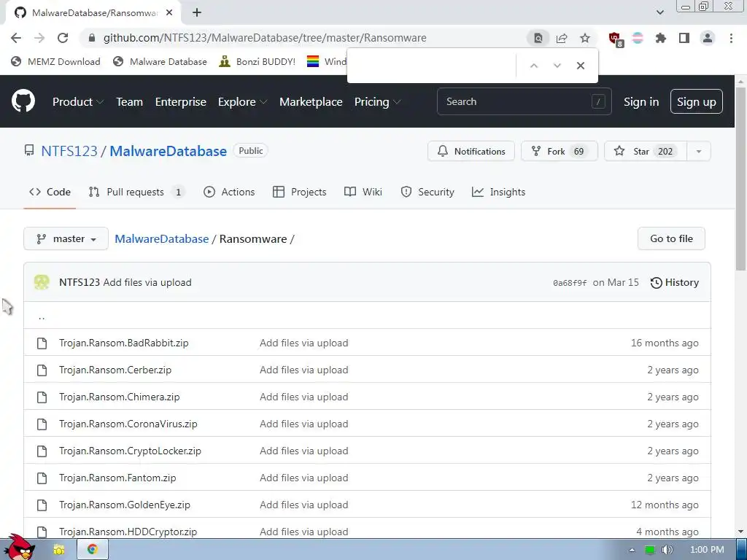Open commit History
Image resolution: width=747 pixels, height=560 pixels.
pos(675,282)
